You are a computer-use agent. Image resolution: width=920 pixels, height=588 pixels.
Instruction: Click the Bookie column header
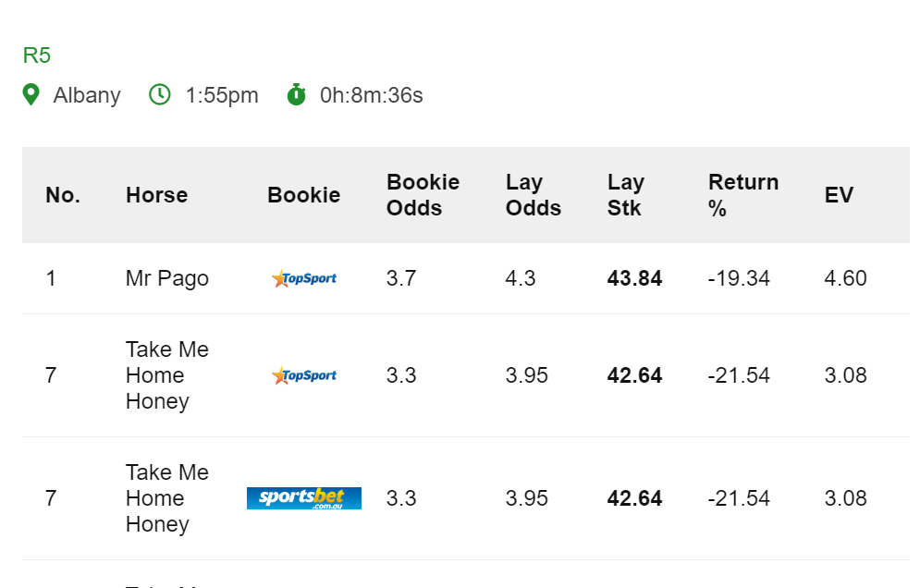[304, 195]
